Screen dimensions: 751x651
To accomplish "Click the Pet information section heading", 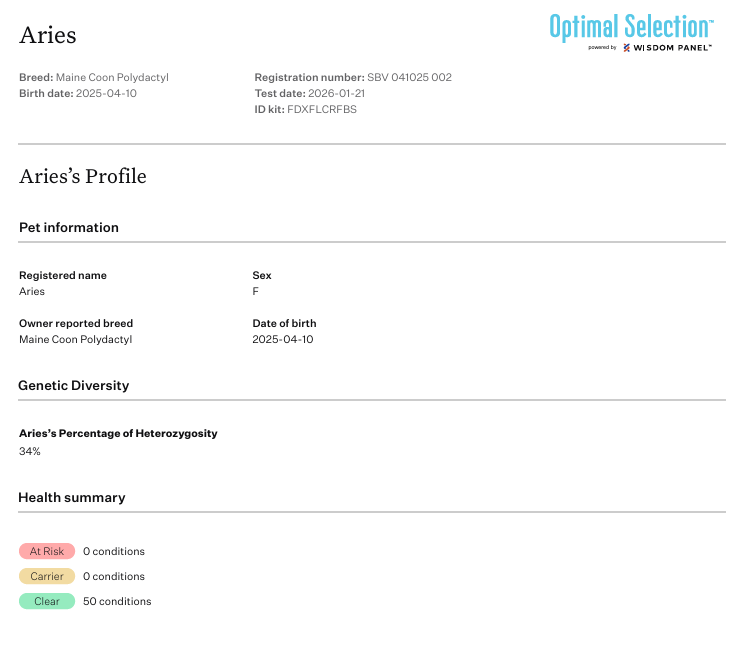I will pyautogui.click(x=69, y=228).
